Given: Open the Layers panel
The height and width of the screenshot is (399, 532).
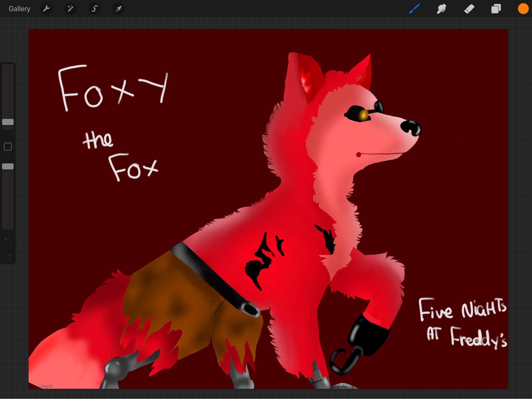Looking at the screenshot, I should (x=496, y=9).
